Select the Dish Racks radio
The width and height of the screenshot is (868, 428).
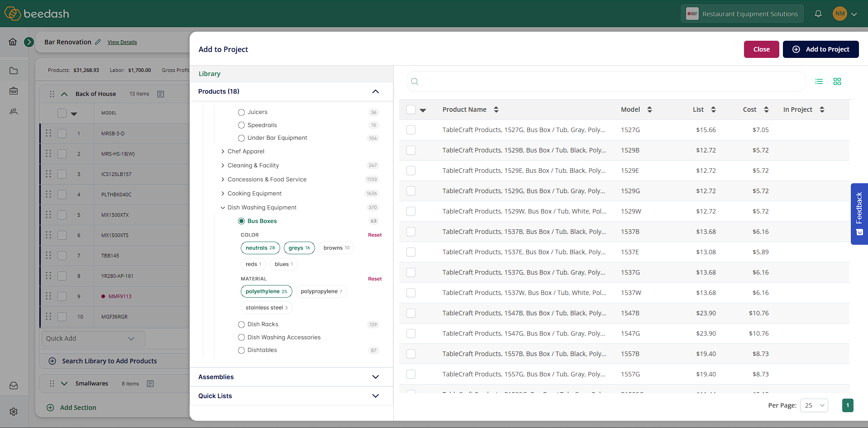click(241, 324)
